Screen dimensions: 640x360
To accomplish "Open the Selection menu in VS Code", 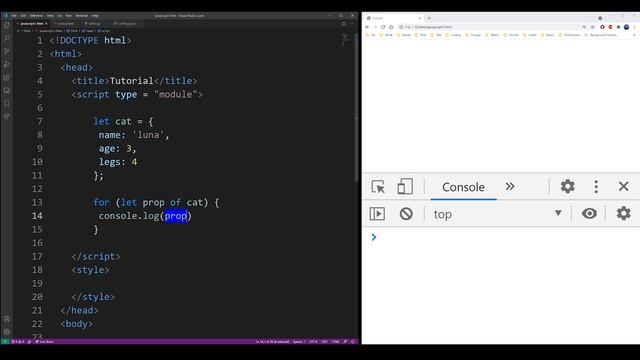I will [x=36, y=16].
